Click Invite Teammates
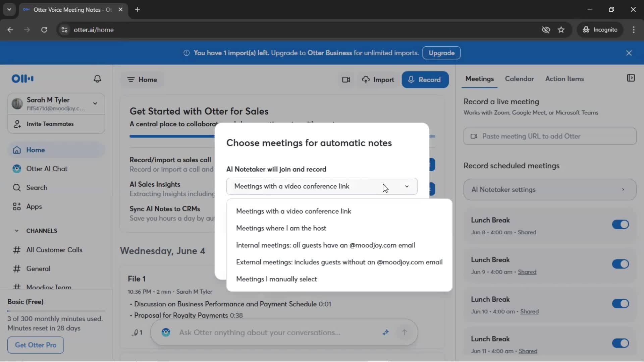Screen dimensions: 644x362 (x=56, y=124)
